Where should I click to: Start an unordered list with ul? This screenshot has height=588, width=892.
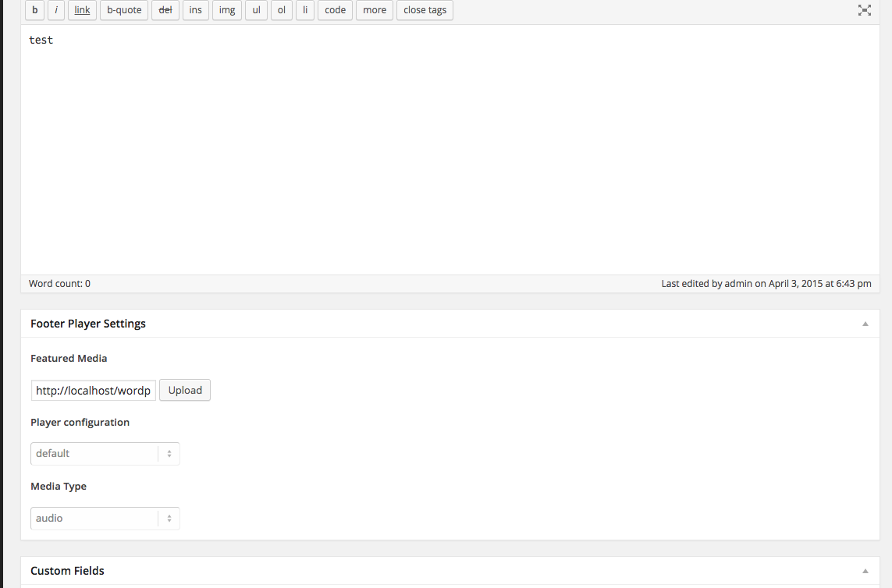coord(256,10)
